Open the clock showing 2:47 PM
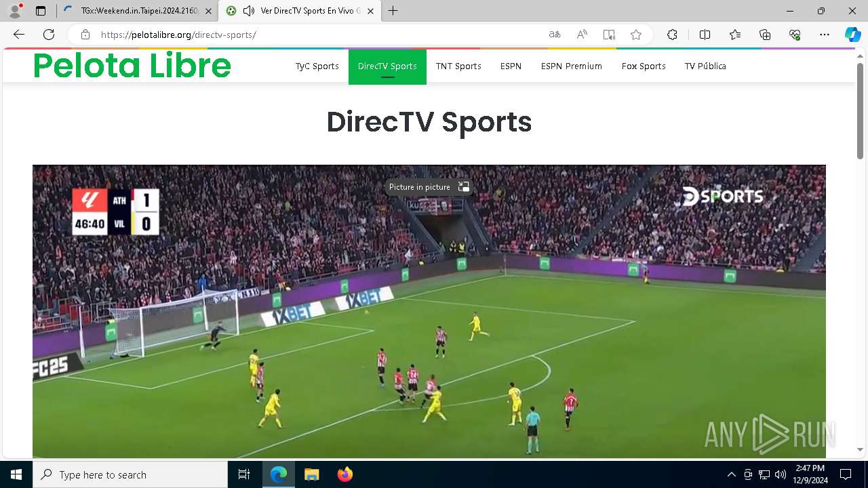 point(810,474)
